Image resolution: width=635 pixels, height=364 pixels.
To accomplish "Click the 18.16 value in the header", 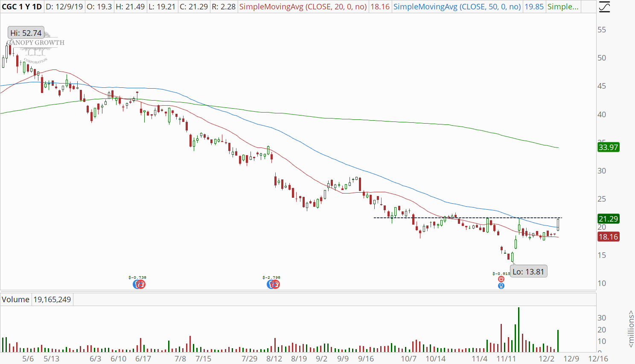I will (380, 7).
